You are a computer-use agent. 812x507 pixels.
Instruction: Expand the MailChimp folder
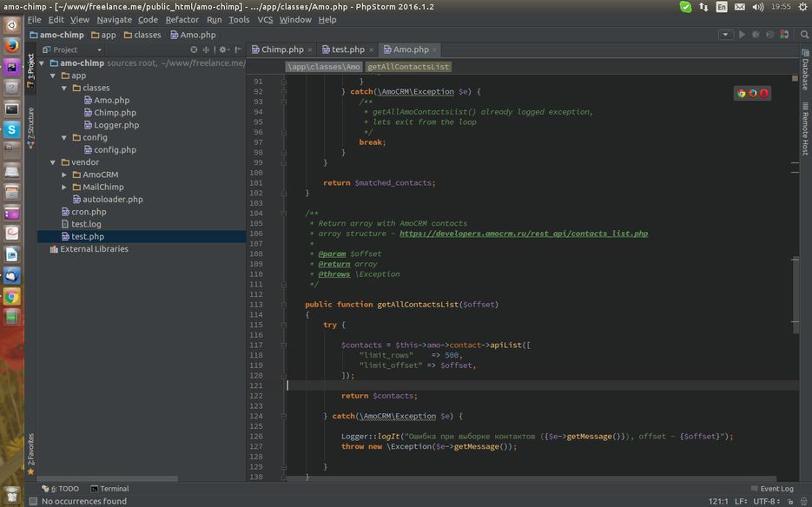pos(64,187)
